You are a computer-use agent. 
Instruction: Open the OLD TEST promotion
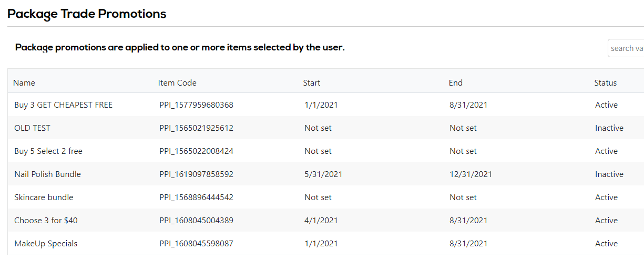point(33,128)
